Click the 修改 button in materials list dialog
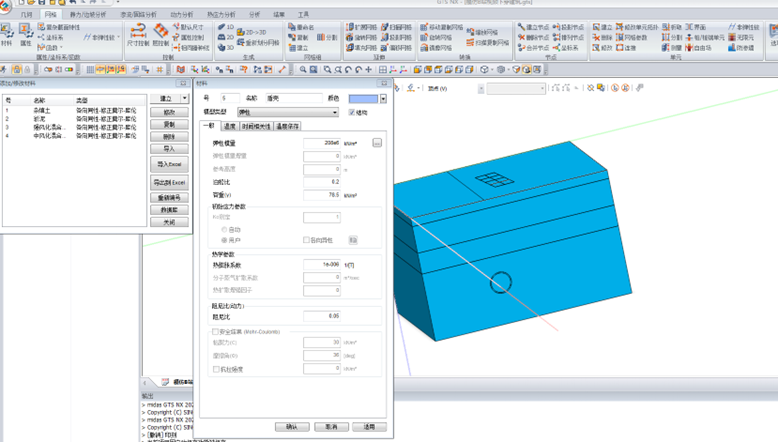This screenshot has height=442, width=778. click(169, 112)
